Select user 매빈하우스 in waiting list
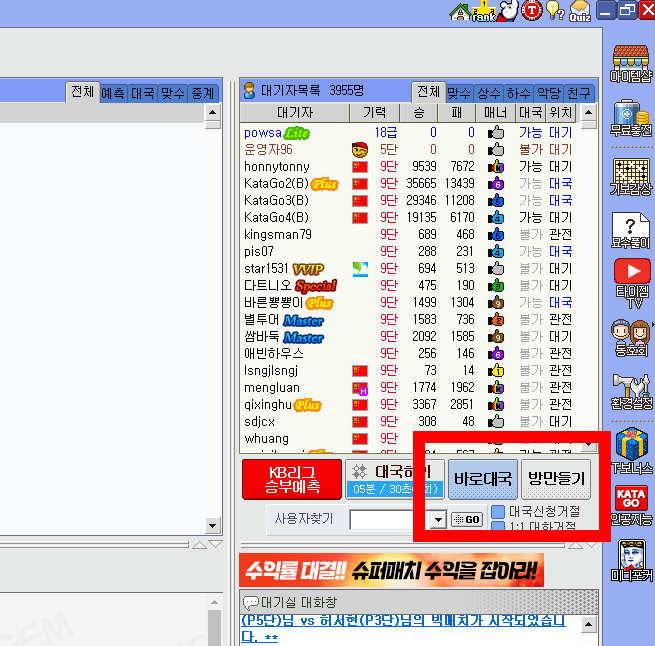Screen dimensions: 655x646 [x=408, y=354]
